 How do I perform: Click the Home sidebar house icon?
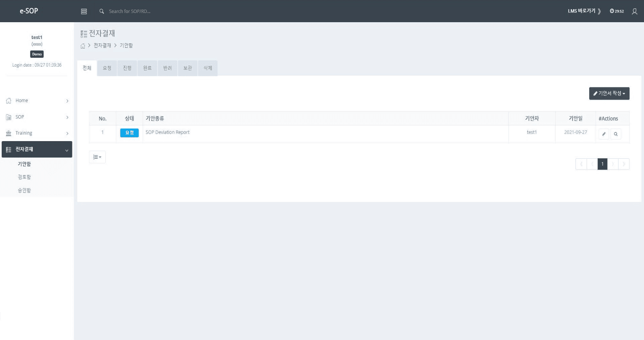click(x=9, y=101)
